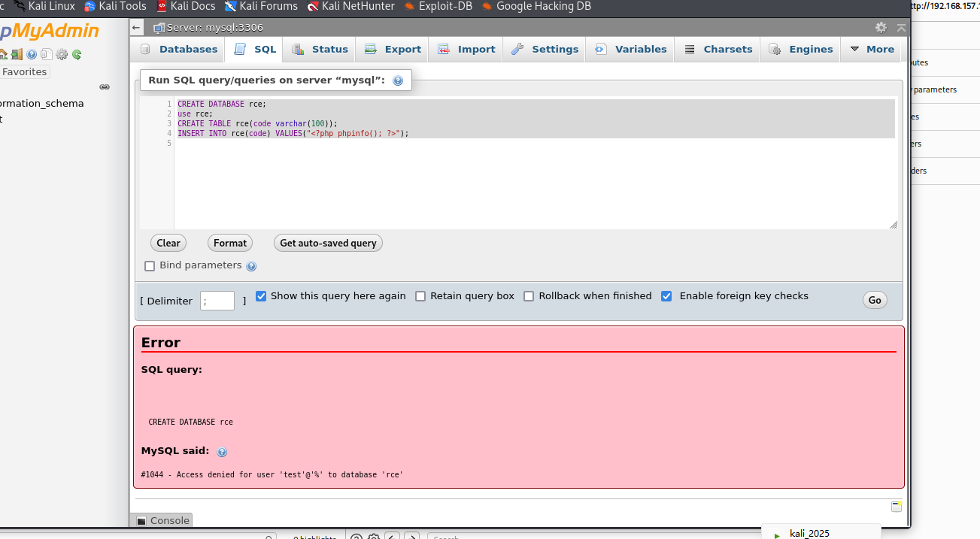Open the Settings tab label
This screenshot has width=980, height=539.
tap(555, 50)
